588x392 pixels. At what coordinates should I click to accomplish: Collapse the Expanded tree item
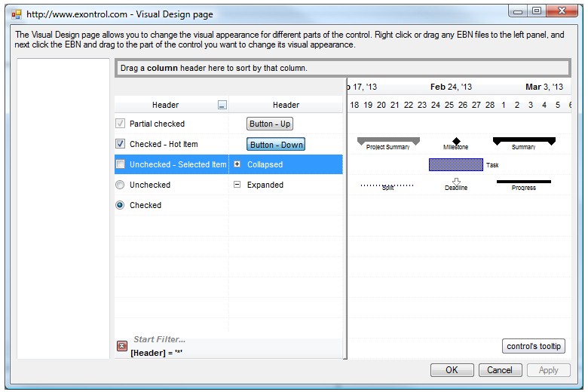coord(237,185)
